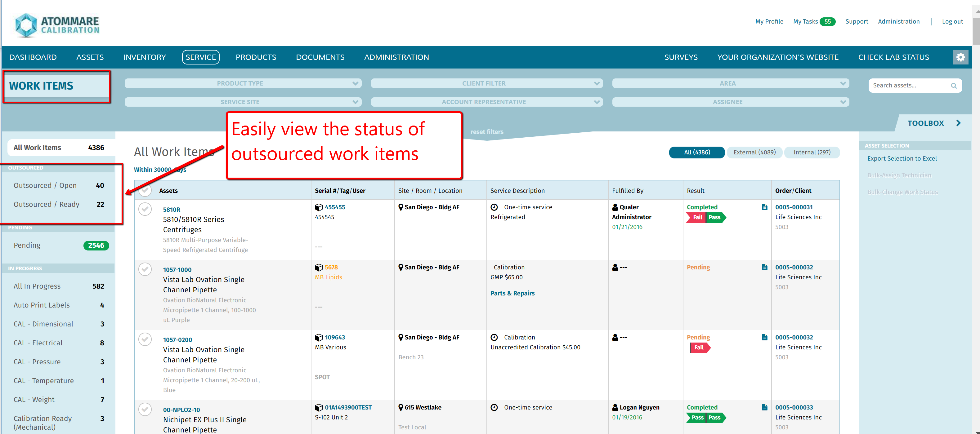The image size is (980, 434).
Task: Click the package icon beside serial 455455
Action: point(318,207)
